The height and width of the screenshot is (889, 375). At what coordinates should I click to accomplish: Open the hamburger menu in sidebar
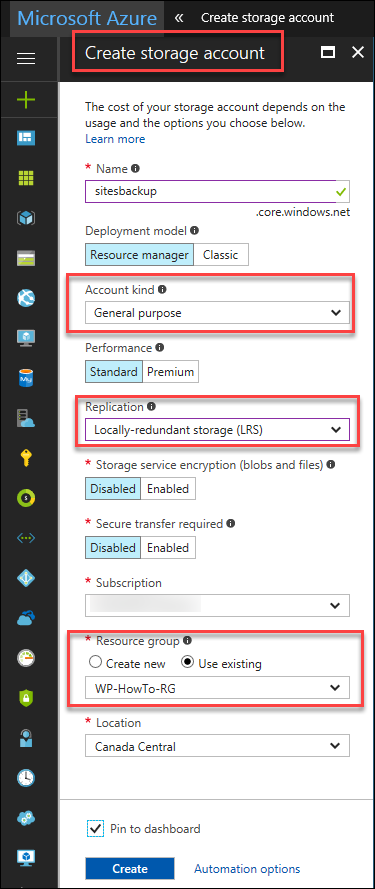(26, 58)
